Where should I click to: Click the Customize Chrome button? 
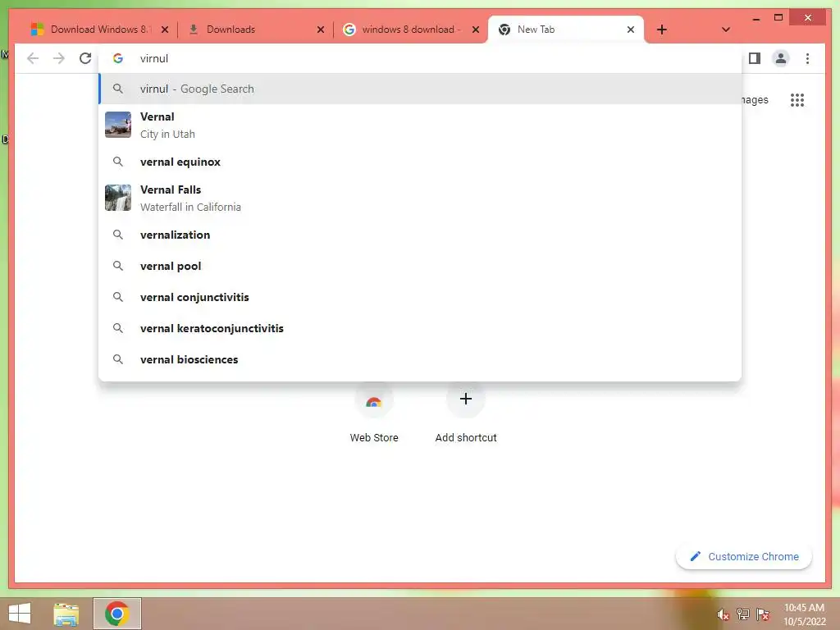[x=743, y=557]
